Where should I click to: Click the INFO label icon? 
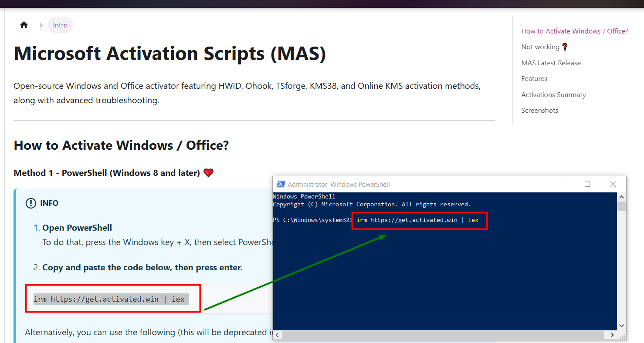click(31, 203)
